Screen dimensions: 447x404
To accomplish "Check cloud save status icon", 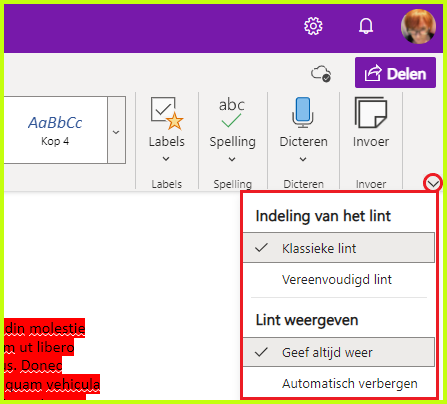I will pyautogui.click(x=321, y=73).
